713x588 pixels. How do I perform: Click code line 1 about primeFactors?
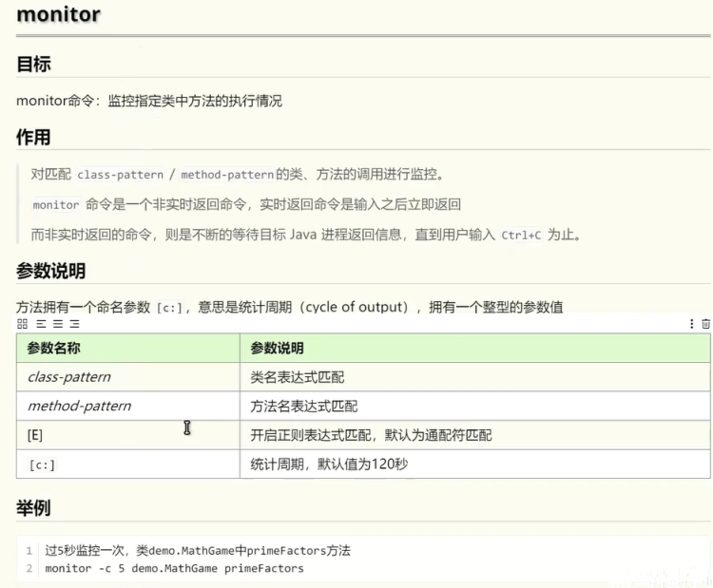coord(198,551)
